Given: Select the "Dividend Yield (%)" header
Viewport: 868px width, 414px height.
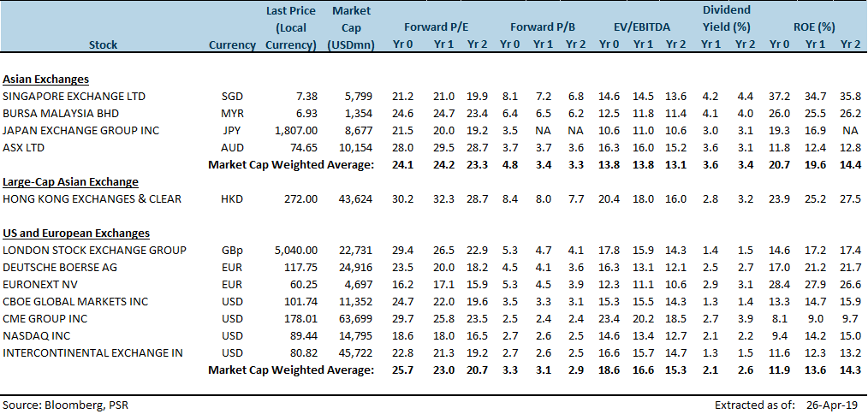Looking at the screenshot, I should point(726,18).
